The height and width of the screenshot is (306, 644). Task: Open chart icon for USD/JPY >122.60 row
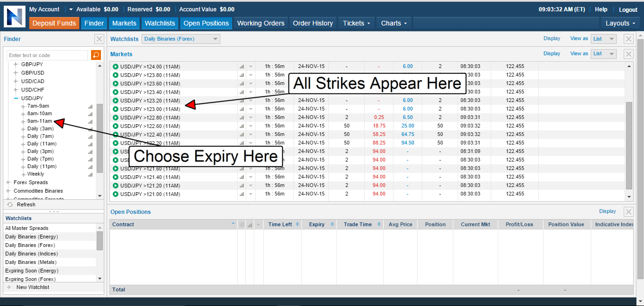242,126
